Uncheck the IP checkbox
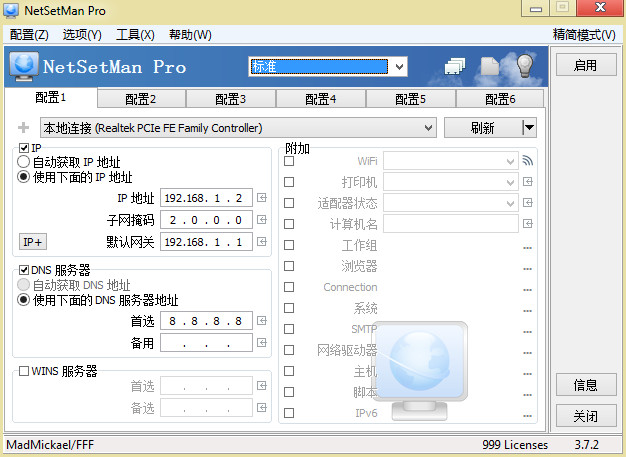The height and width of the screenshot is (457, 626). pyautogui.click(x=24, y=148)
